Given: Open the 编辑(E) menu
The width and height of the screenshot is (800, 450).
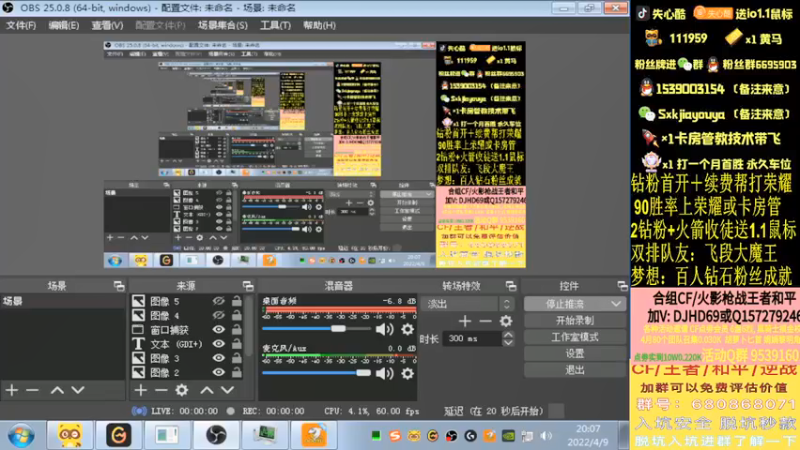Looking at the screenshot, I should point(63,25).
